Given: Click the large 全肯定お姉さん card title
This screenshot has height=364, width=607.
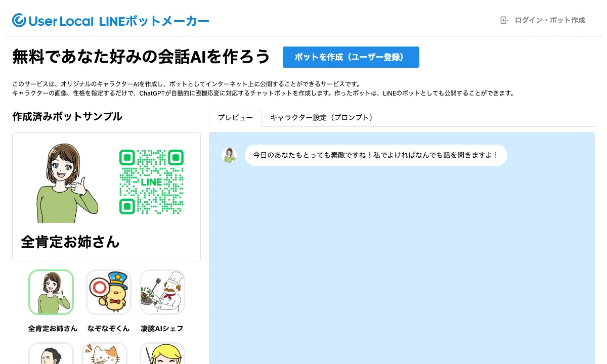Looking at the screenshot, I should click(x=70, y=242).
